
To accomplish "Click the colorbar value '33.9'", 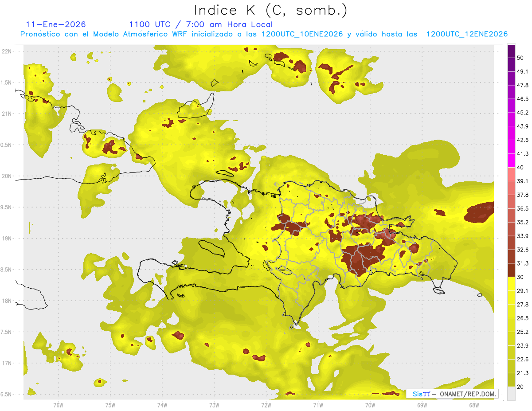I will (x=523, y=236).
